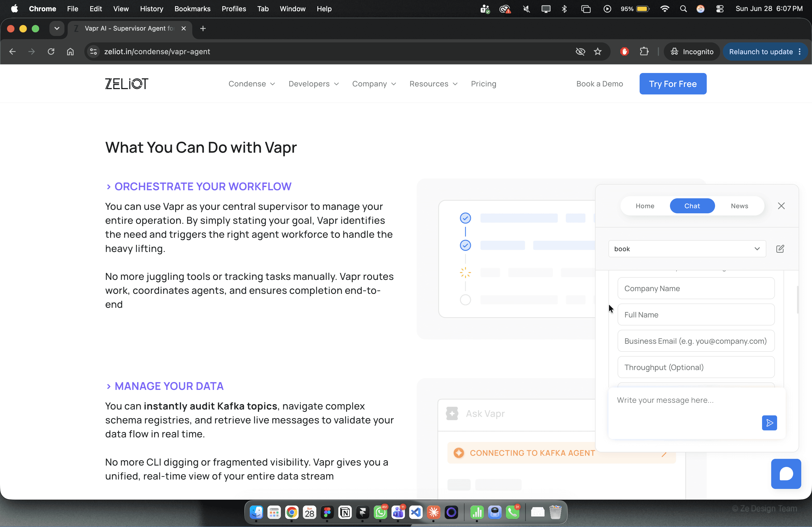Screen dimensions: 812x527
Task: Click the chat widget scrollbar
Action: click(797, 299)
